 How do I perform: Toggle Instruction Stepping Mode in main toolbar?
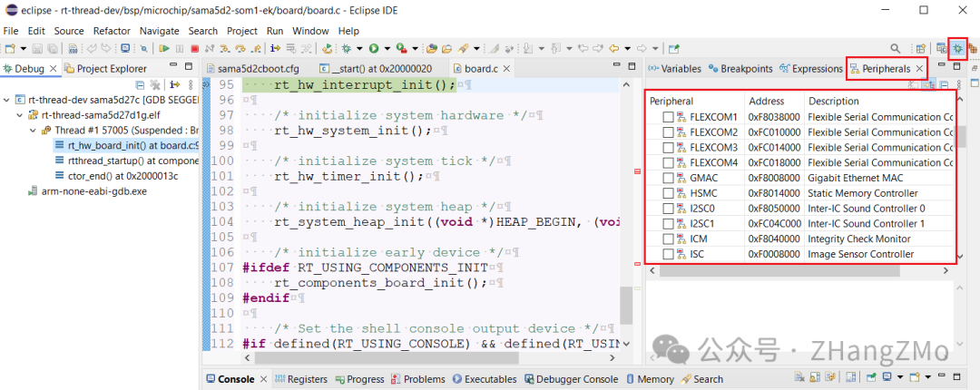click(275, 48)
